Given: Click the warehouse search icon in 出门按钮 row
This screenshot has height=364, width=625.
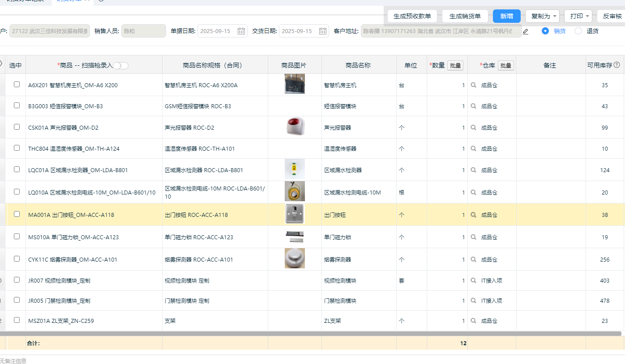Looking at the screenshot, I should coord(473,215).
